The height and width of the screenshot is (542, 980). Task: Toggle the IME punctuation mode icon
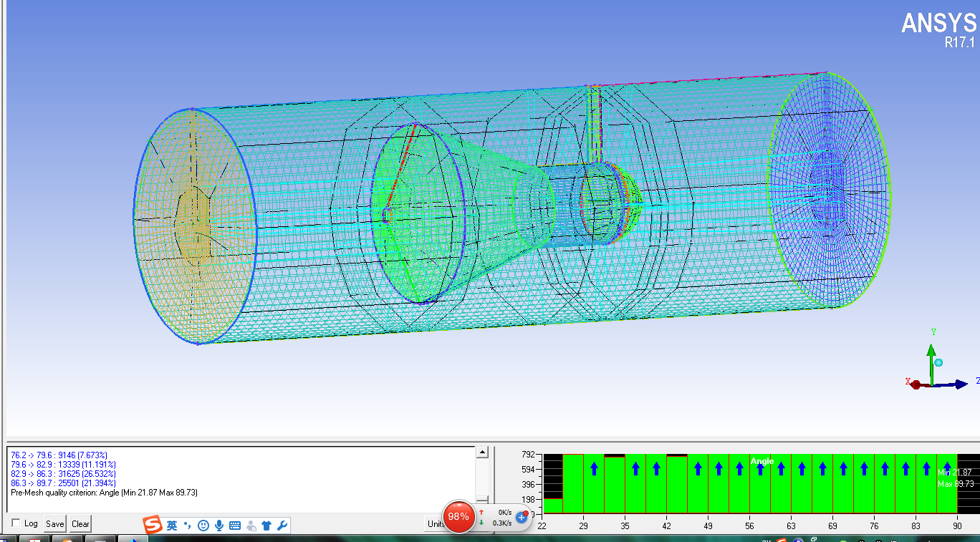coord(188,526)
